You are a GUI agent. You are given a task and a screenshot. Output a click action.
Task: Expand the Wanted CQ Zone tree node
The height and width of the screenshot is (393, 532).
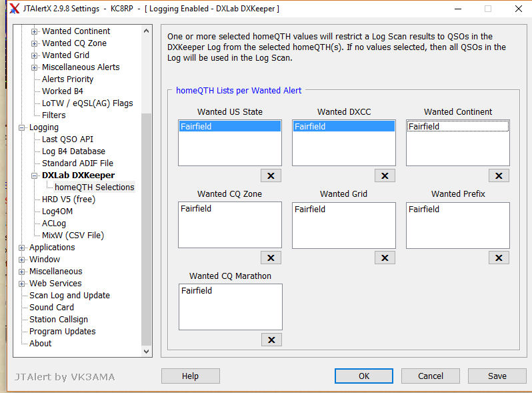[34, 43]
